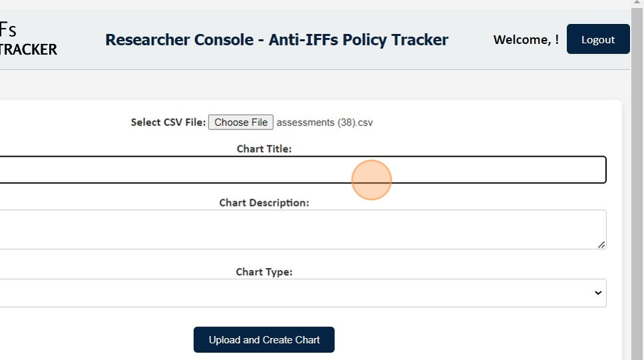Click the "Welcome, !" greeting text

click(x=525, y=40)
